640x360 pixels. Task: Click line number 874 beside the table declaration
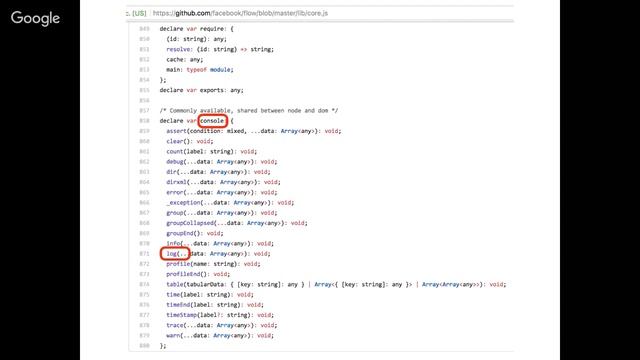click(144, 284)
